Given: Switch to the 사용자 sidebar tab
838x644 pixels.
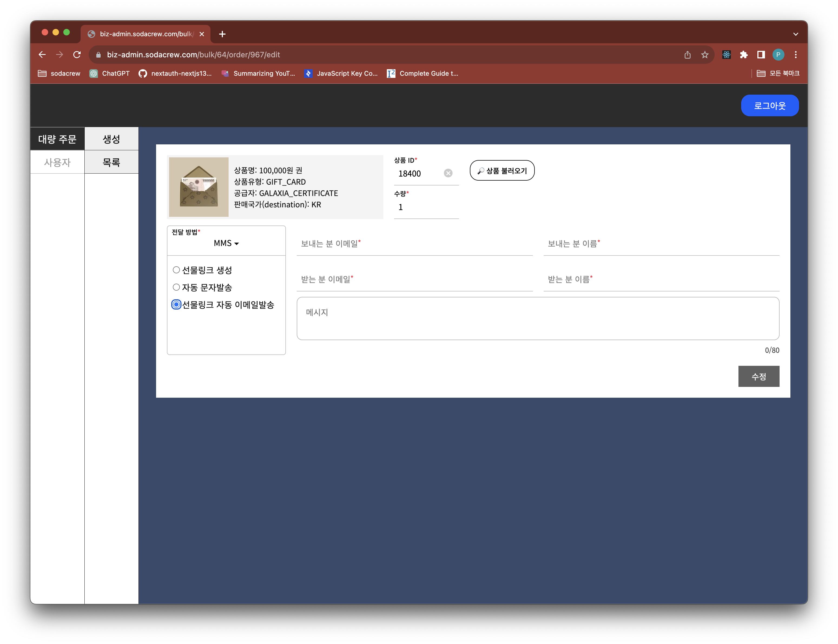Looking at the screenshot, I should click(x=57, y=162).
